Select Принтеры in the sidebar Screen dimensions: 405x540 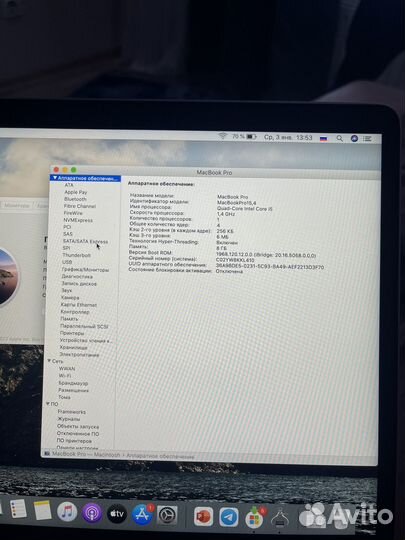(x=72, y=333)
